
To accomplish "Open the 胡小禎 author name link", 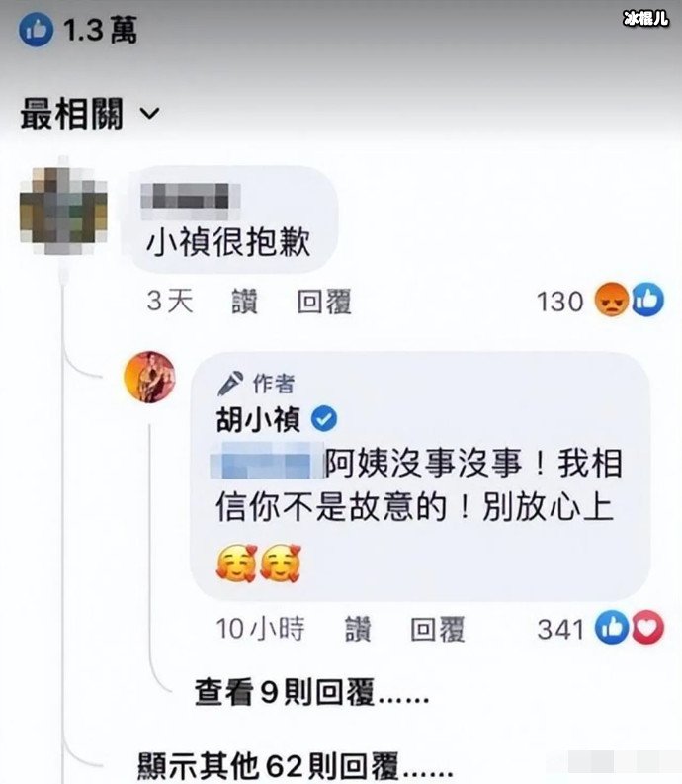I will pyautogui.click(x=258, y=419).
